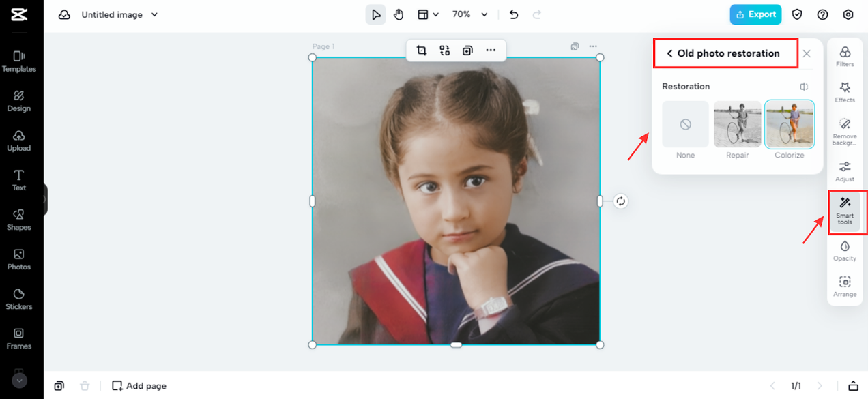
Task: Click the Page 1 label
Action: pos(323,46)
